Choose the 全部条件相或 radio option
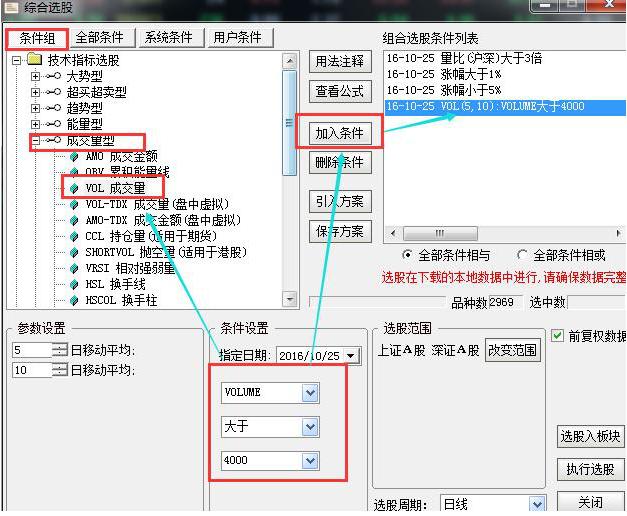 click(x=522, y=255)
